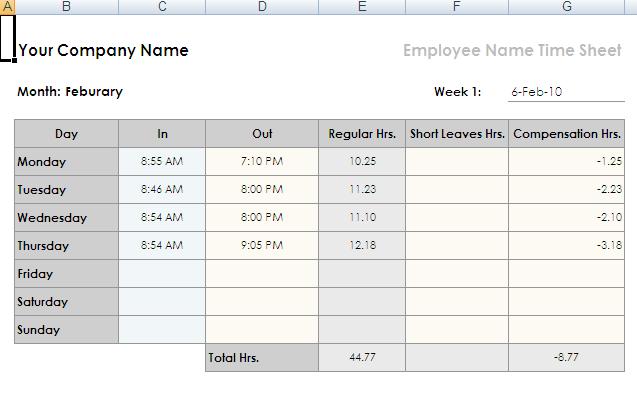637x393 pixels.
Task: Select column E header
Action: (362, 7)
